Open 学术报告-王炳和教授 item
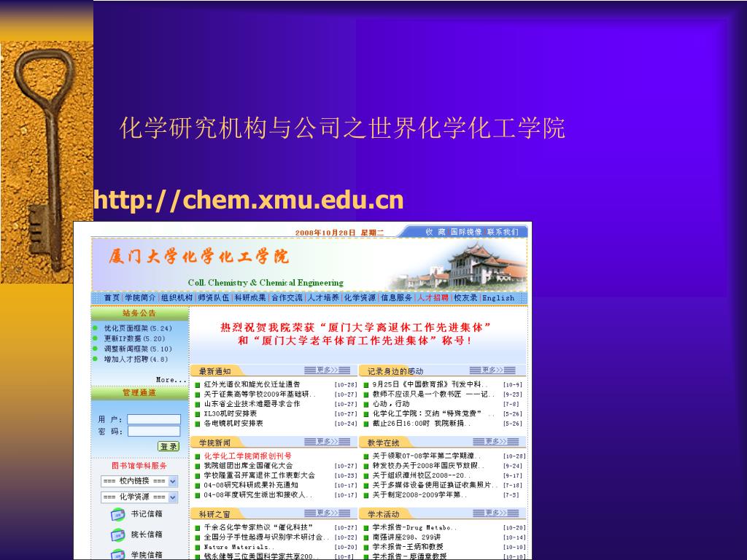 click(x=408, y=547)
